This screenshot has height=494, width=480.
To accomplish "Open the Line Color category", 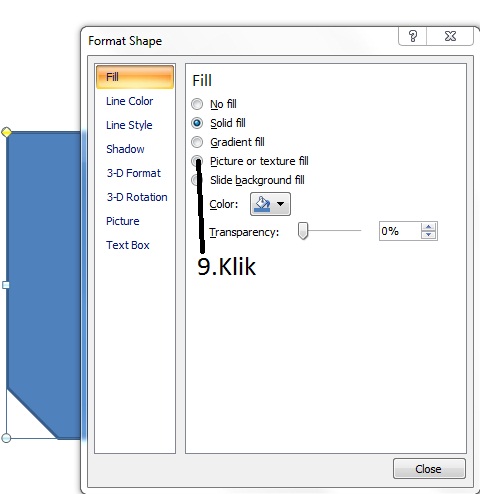I will [x=129, y=101].
